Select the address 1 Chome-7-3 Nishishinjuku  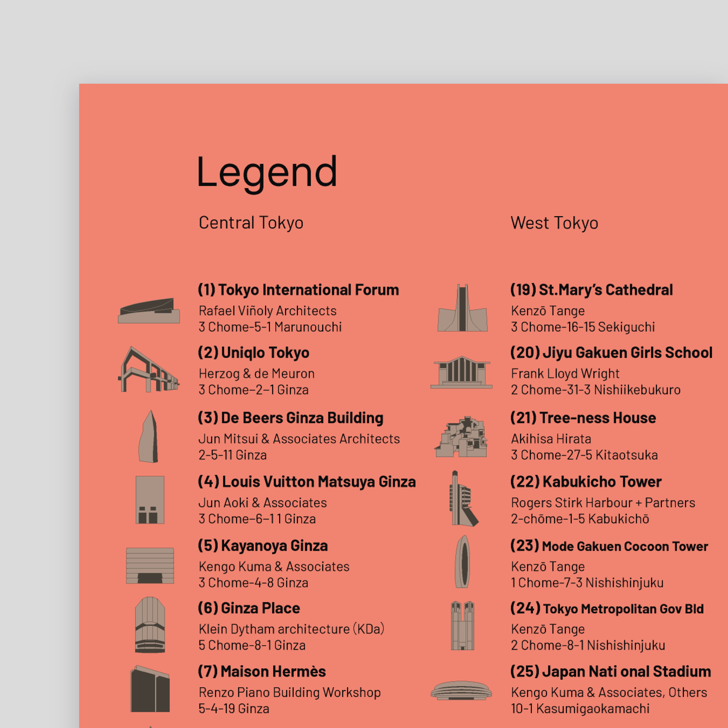coord(587,583)
